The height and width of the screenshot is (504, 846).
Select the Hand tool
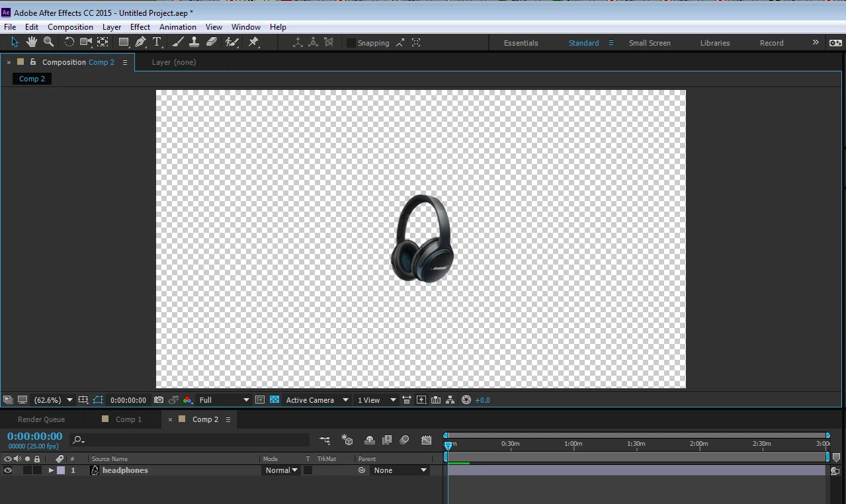[32, 42]
